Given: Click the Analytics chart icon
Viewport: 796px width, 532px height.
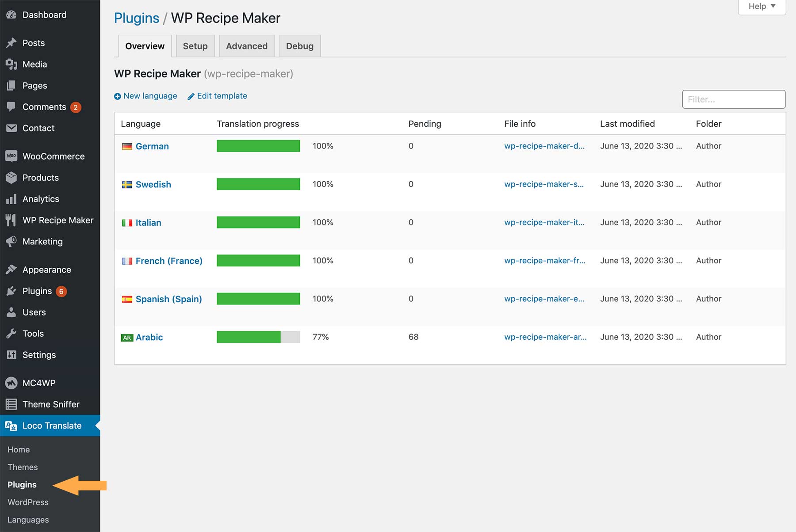Looking at the screenshot, I should (x=11, y=199).
